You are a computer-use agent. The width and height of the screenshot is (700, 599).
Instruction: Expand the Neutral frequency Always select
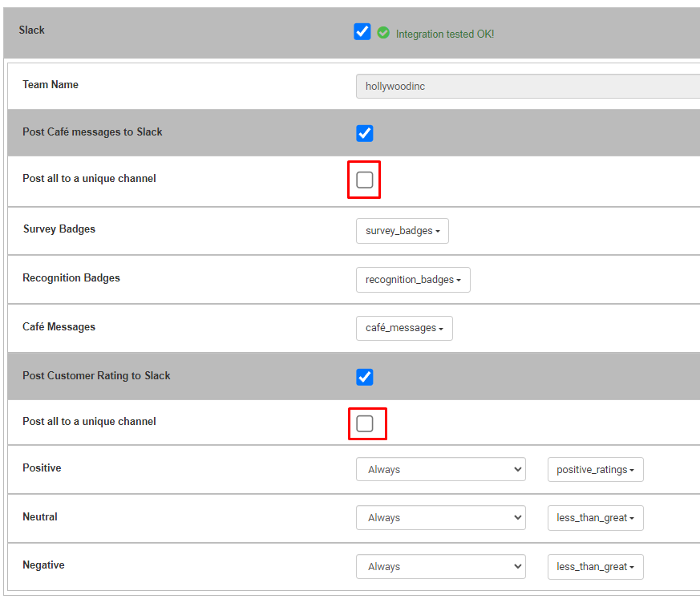click(x=441, y=517)
